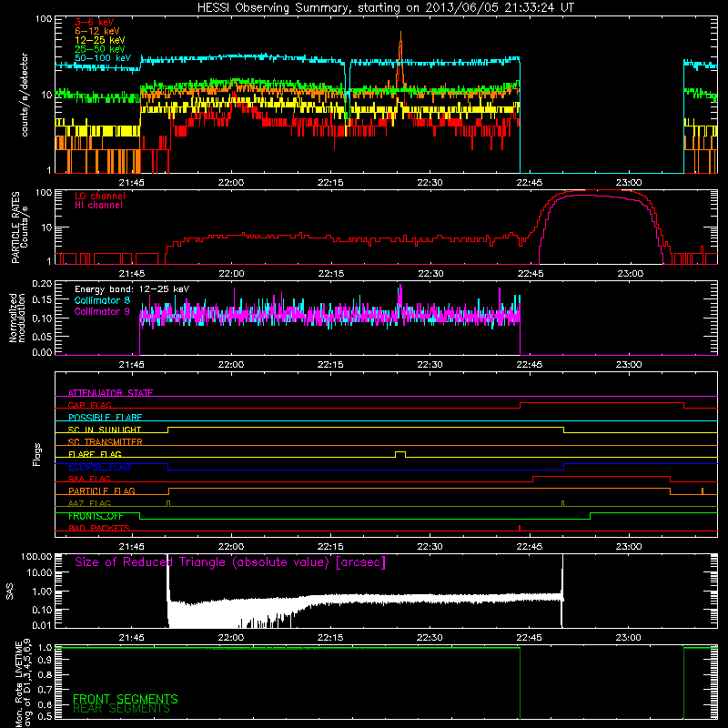728x728 pixels.
Task: Click the SC IN SUNLIGHT flag label
Action: 105,430
